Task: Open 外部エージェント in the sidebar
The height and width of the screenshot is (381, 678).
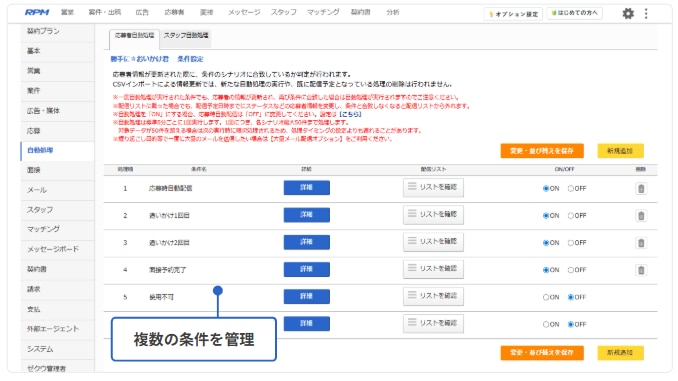Action: coord(58,329)
